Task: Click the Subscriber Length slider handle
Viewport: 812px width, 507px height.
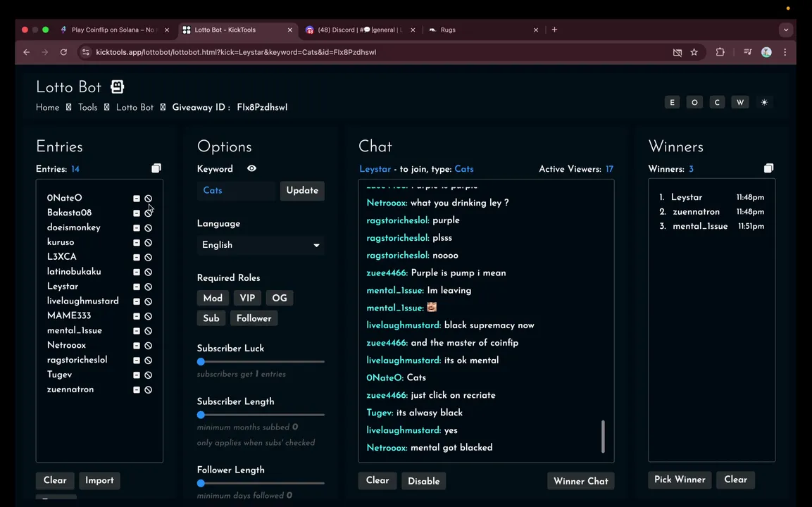Action: [201, 415]
